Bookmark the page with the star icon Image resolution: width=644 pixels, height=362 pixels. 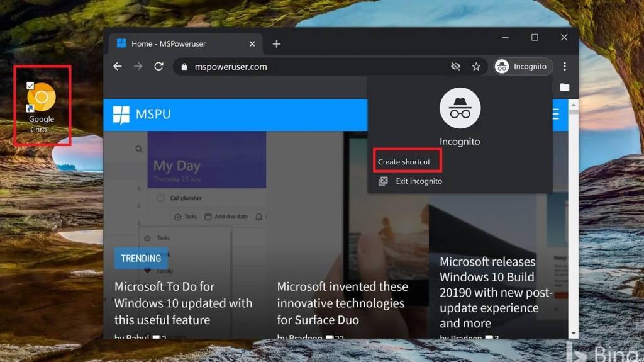pos(476,67)
